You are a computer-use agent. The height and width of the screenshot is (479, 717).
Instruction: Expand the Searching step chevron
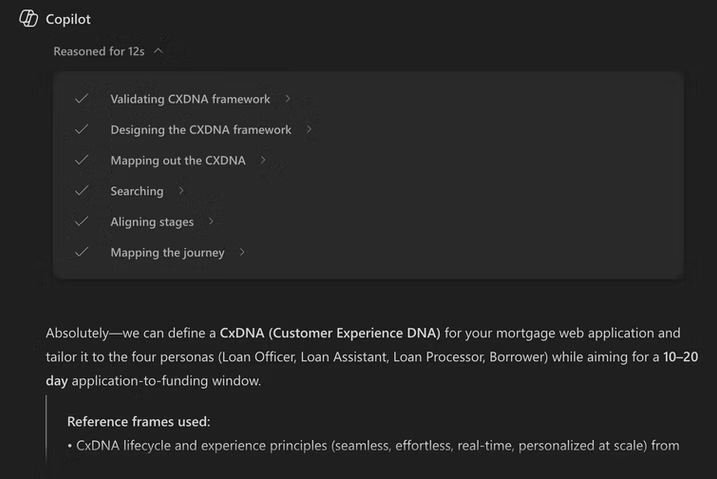coord(181,191)
